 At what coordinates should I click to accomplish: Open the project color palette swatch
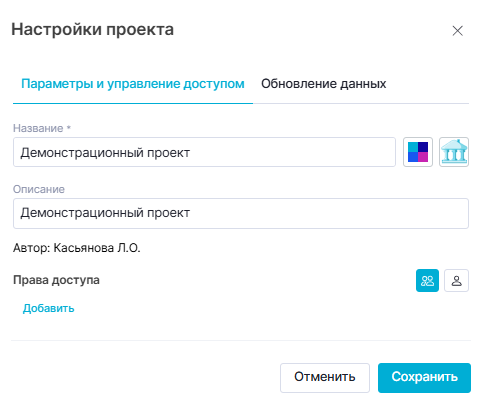coord(418,152)
